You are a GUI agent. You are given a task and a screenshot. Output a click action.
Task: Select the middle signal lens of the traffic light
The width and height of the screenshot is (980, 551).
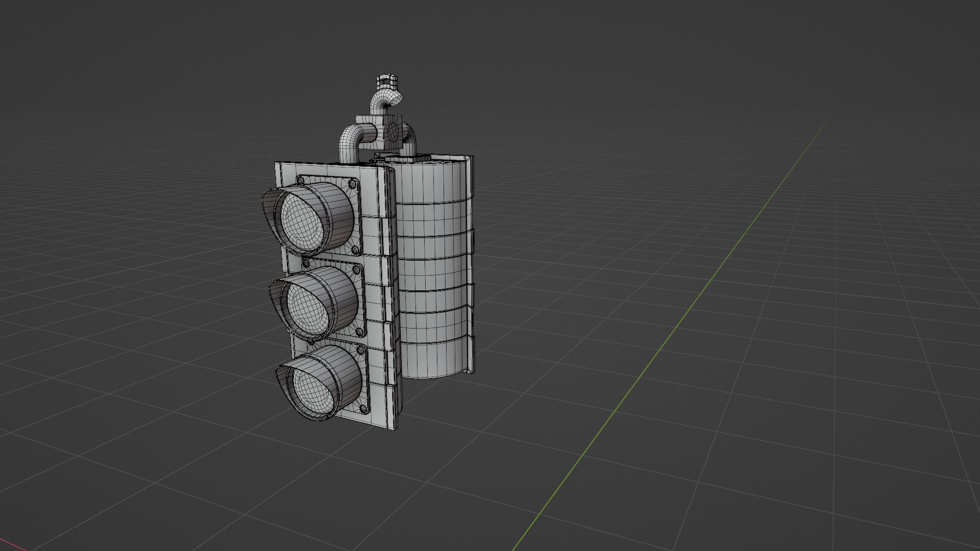(x=309, y=308)
